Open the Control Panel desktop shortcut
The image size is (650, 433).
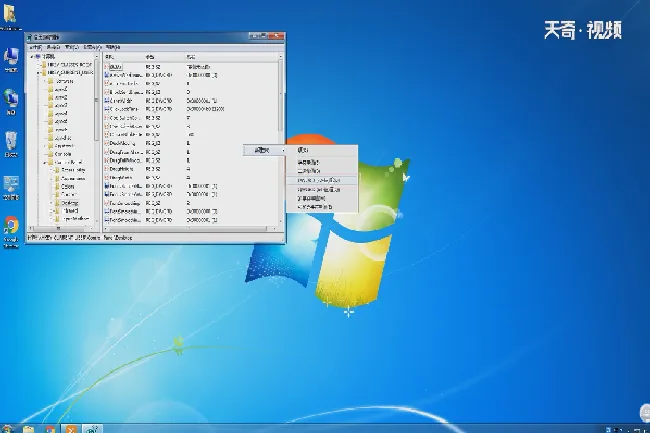pos(11,187)
